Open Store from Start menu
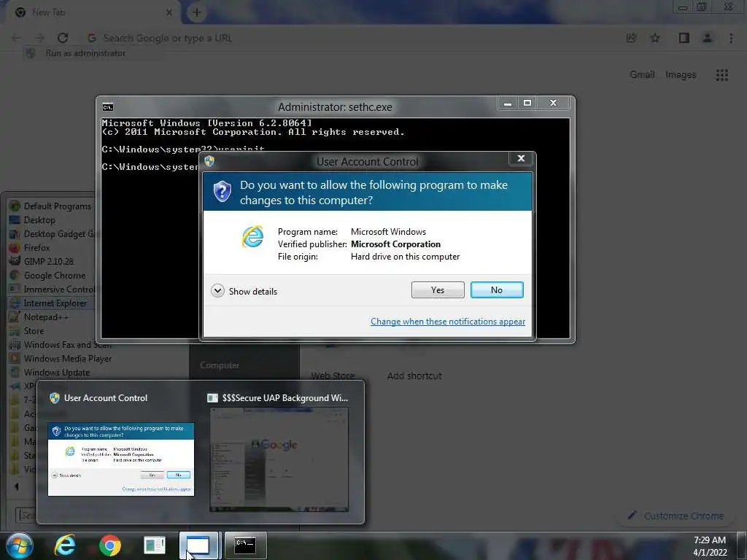 pos(28,331)
